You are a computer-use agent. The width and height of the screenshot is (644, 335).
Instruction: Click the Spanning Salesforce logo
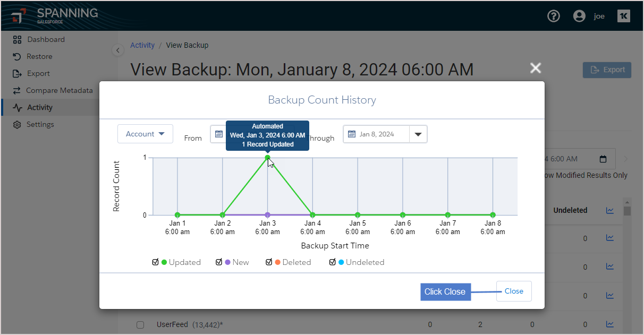coord(55,15)
